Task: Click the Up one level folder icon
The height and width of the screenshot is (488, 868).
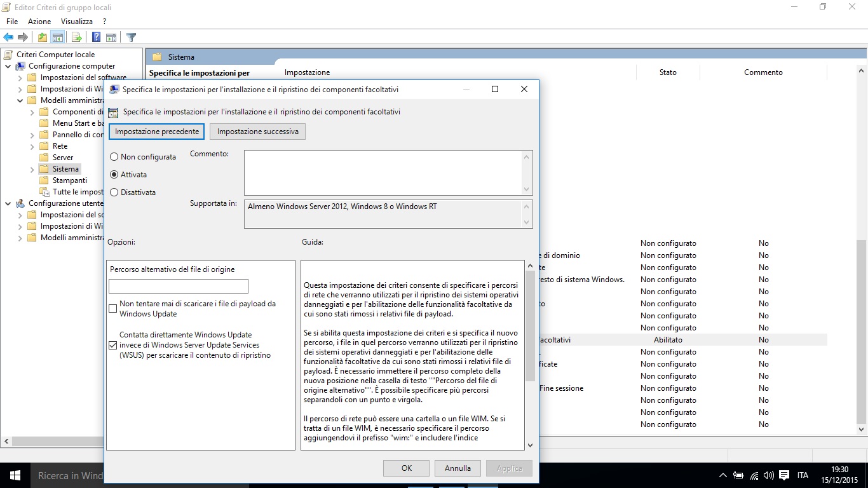Action: pyautogui.click(x=43, y=37)
